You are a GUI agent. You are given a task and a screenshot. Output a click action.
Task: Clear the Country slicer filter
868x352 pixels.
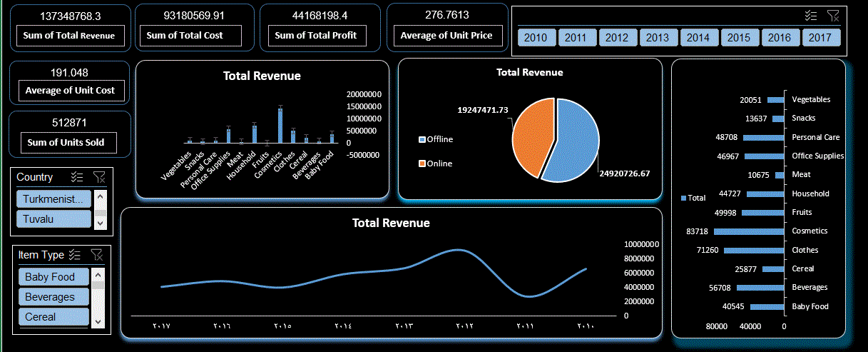point(99,177)
